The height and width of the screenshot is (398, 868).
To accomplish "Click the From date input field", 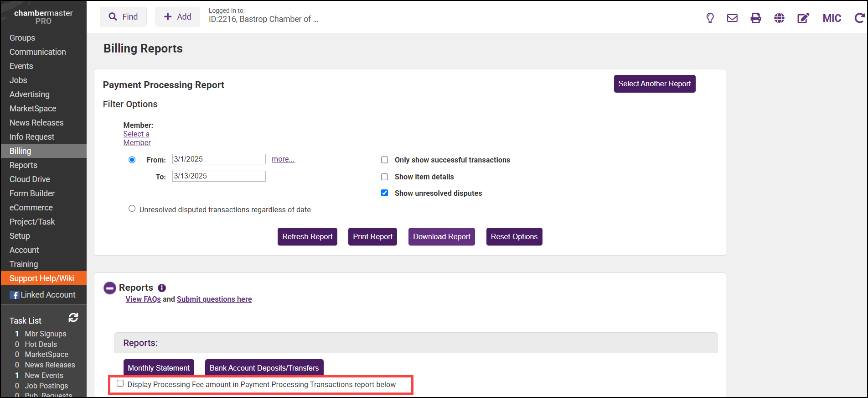I will coord(219,159).
